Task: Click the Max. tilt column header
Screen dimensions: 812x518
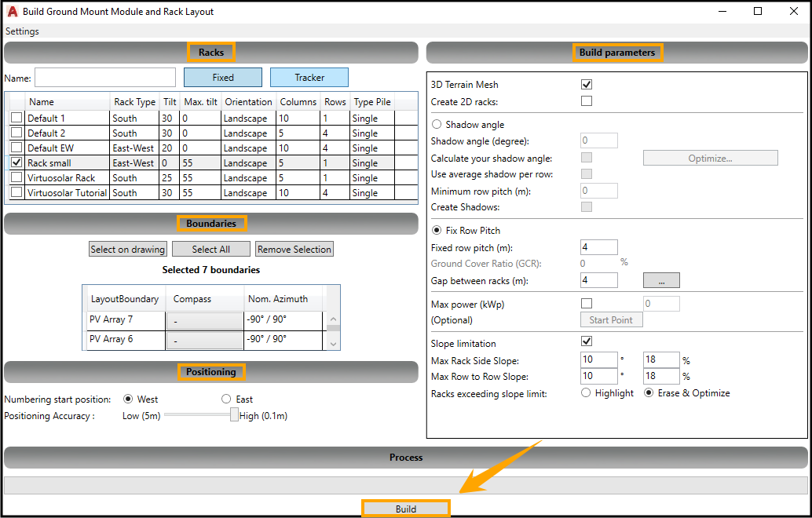Action: (x=200, y=102)
